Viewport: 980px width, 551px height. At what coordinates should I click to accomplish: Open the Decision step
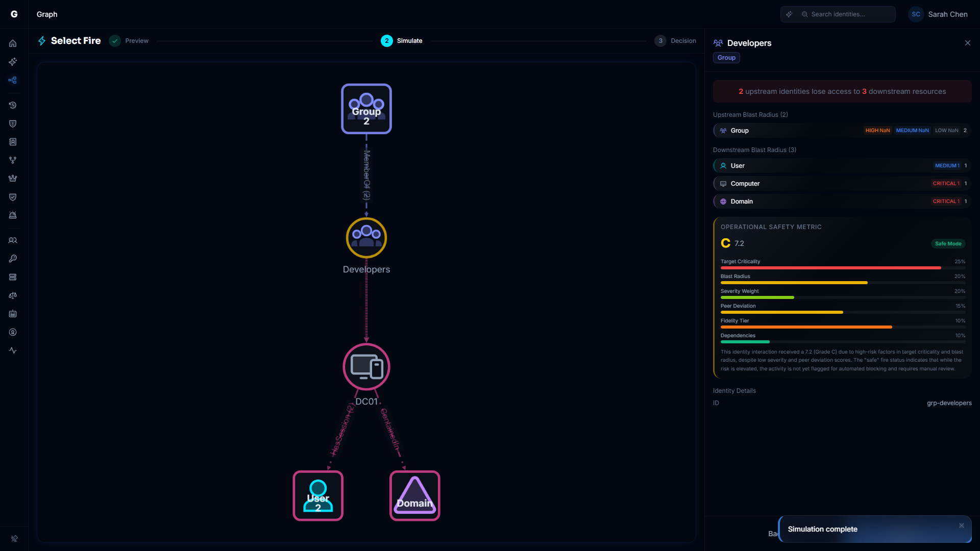click(x=675, y=41)
